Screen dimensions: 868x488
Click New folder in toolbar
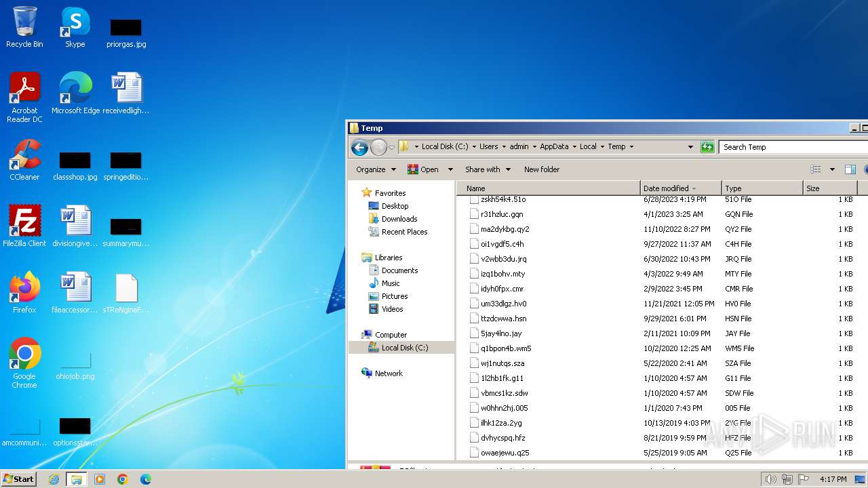tap(542, 169)
